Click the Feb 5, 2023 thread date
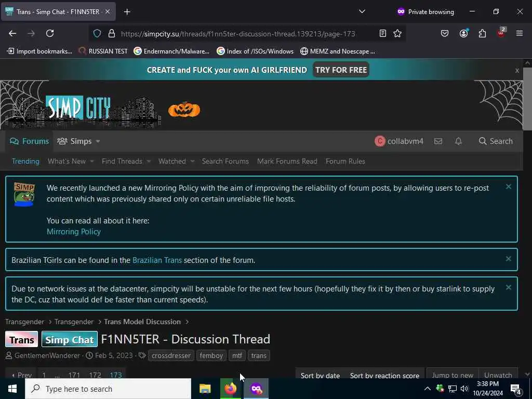The image size is (532, 399). (114, 355)
